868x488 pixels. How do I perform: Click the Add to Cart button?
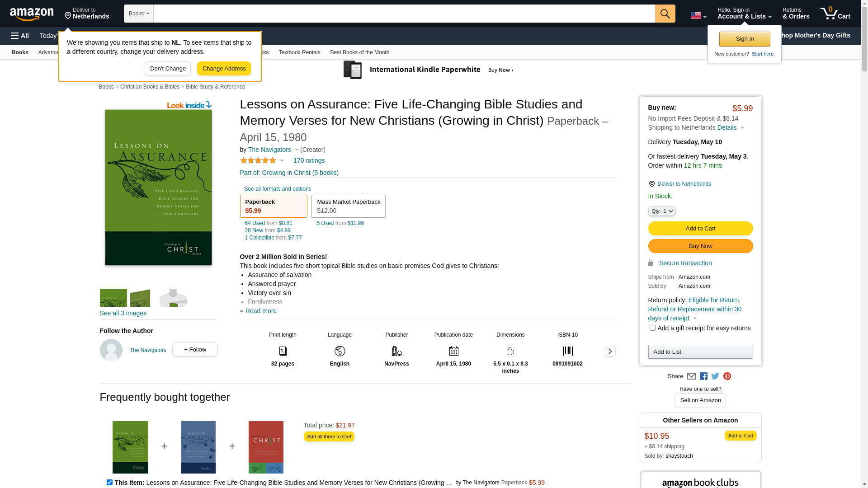click(x=700, y=228)
